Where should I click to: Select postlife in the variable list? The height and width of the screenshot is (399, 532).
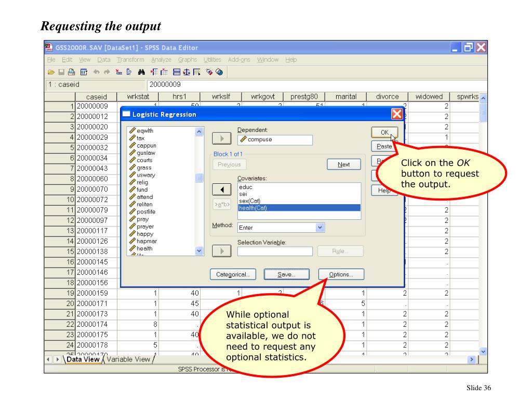[x=146, y=212]
